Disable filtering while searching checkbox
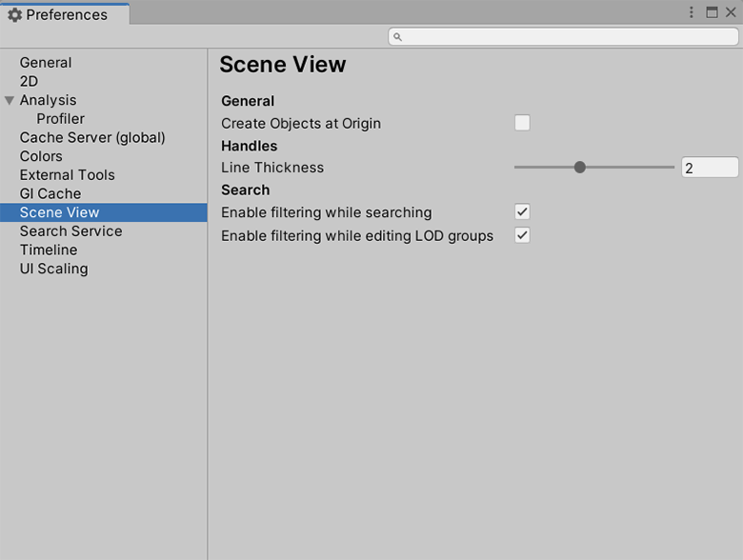Image resolution: width=743 pixels, height=560 pixels. coord(522,211)
